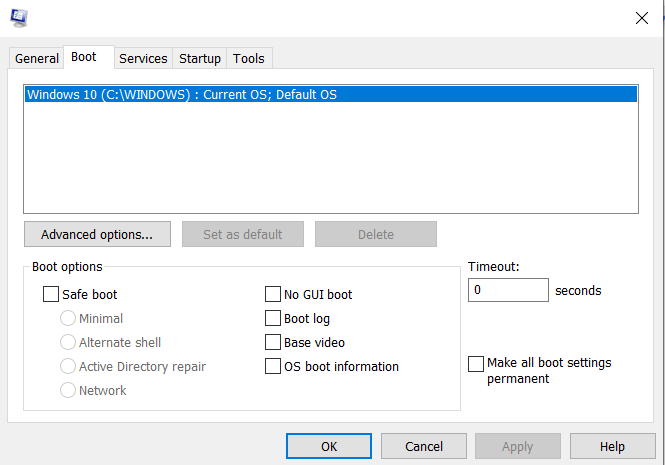Open Help for this dialog
665x465 pixels.
(612, 446)
